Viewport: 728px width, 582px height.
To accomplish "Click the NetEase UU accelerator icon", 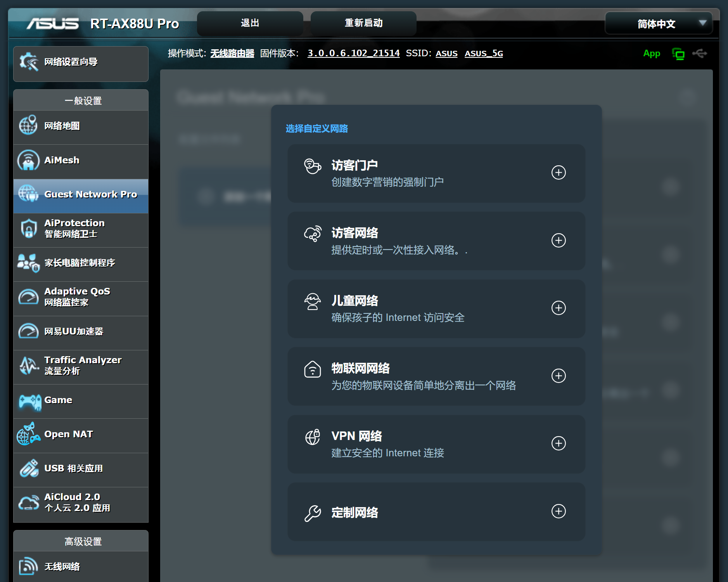I will (28, 331).
